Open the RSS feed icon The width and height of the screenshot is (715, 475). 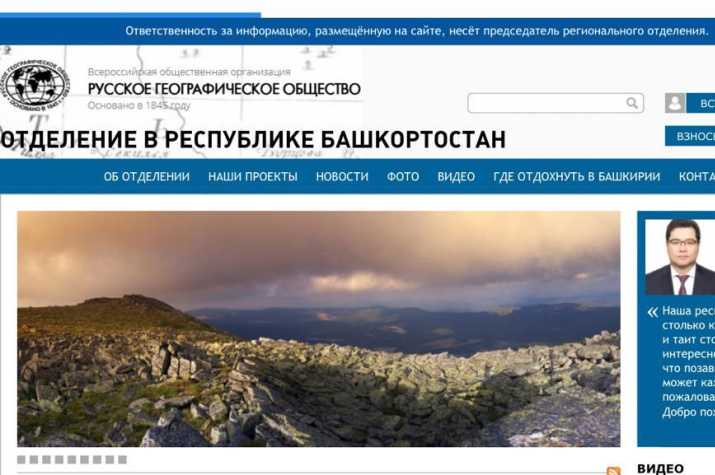613,471
